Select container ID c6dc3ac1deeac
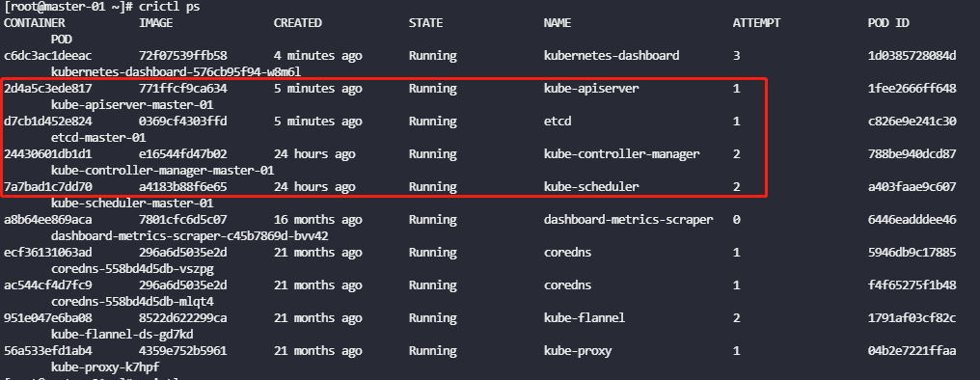 tap(47, 56)
